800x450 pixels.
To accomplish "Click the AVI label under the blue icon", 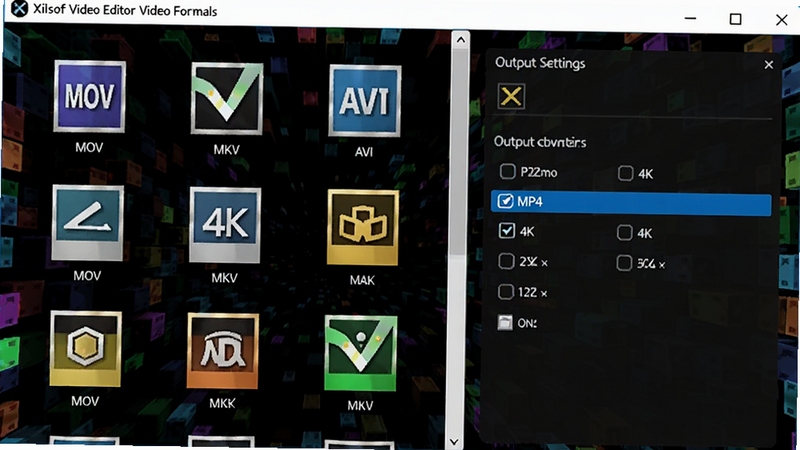I will (x=364, y=152).
